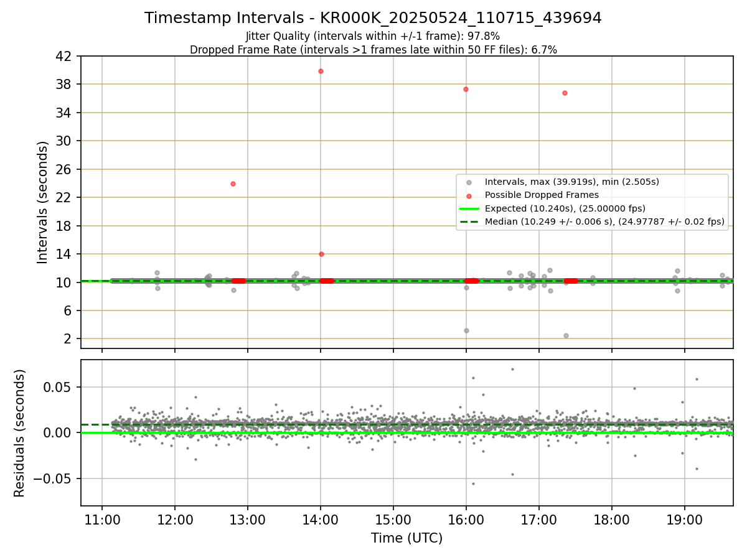Click the 'Time (UTC)' x-axis label
747x560 pixels.
(406, 538)
